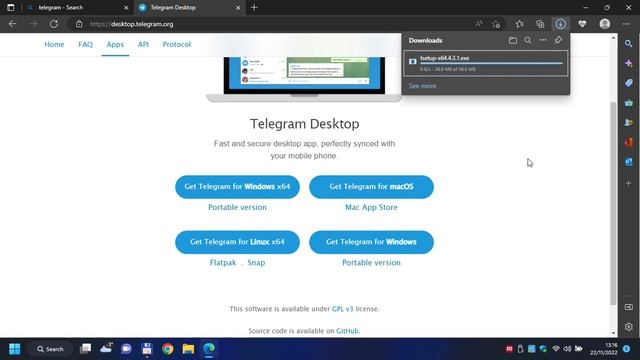The height and width of the screenshot is (360, 640).
Task: Open the Edge profile avatar
Action: pos(604,24)
